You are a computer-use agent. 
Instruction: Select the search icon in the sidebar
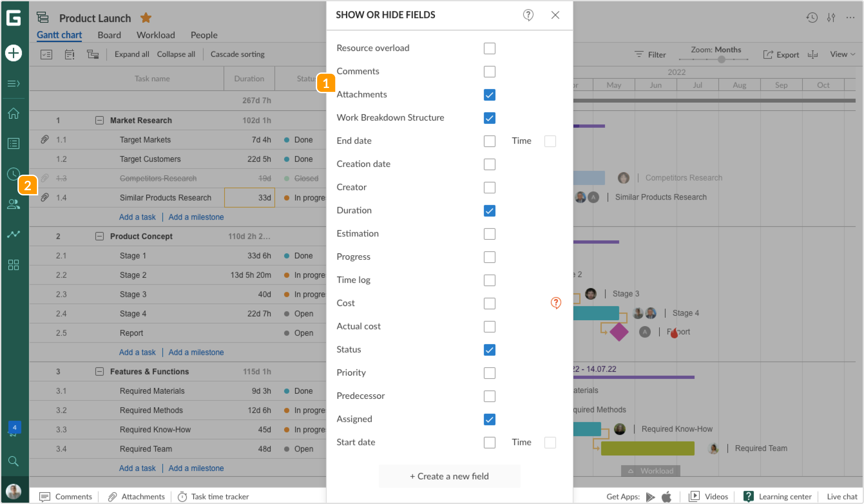click(x=13, y=461)
